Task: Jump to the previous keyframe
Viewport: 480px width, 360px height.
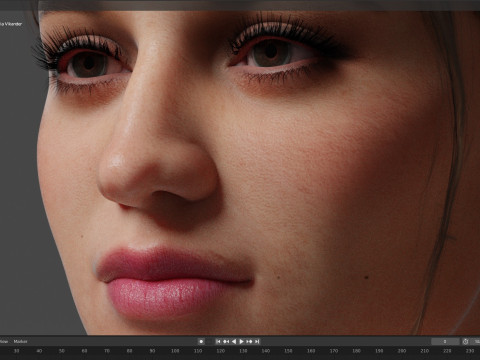Action: [x=226, y=341]
